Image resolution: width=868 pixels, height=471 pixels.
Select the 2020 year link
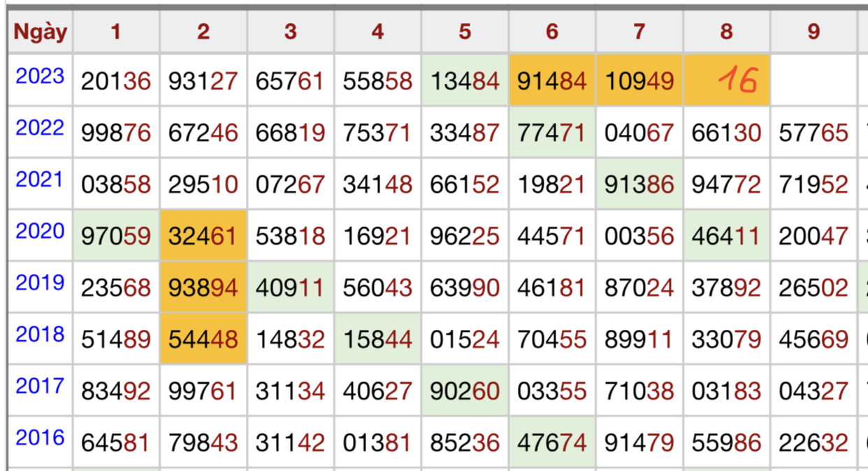point(40,231)
